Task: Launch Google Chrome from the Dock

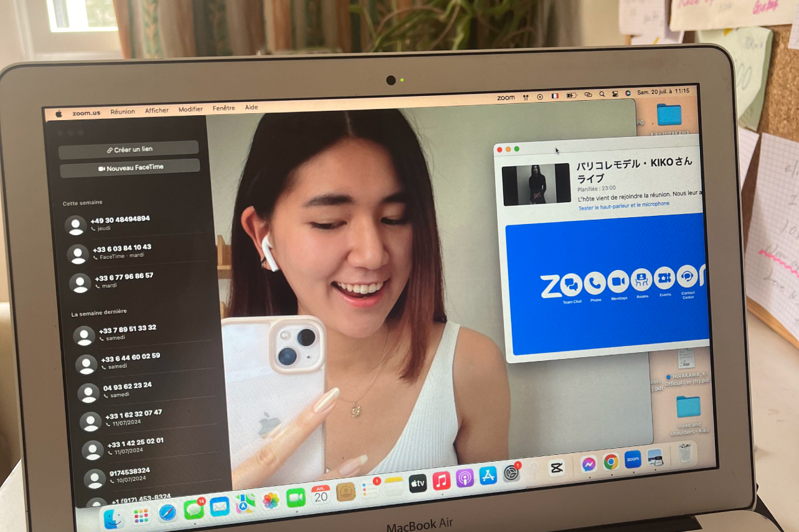Action: pyautogui.click(x=611, y=462)
